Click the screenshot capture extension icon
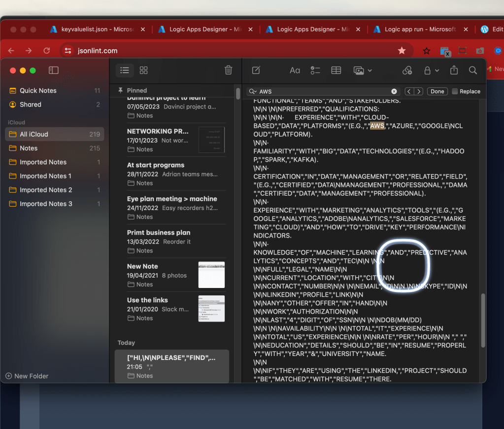This screenshot has height=429, width=504. coord(462,50)
